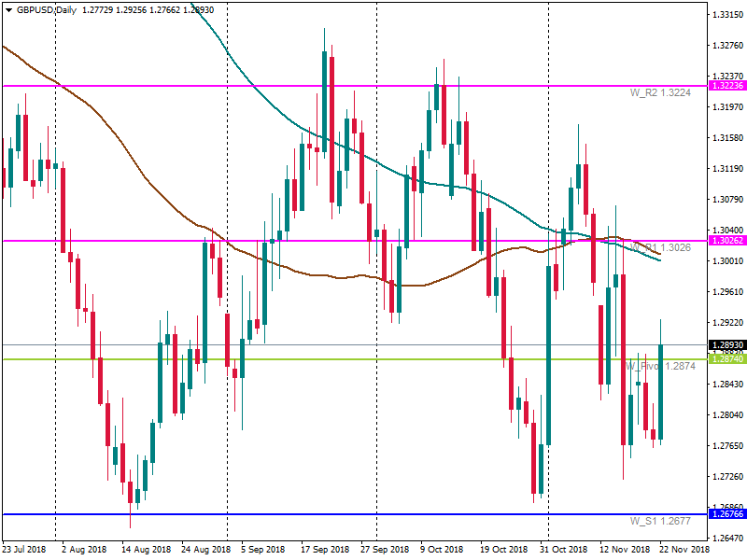Click the 1.29610 level on price axis

(x=727, y=291)
